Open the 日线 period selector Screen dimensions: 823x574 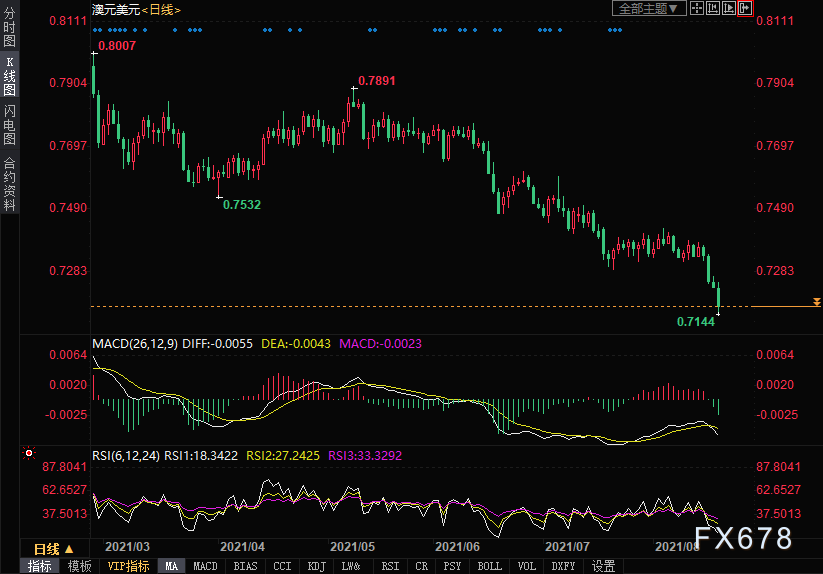tap(53, 549)
